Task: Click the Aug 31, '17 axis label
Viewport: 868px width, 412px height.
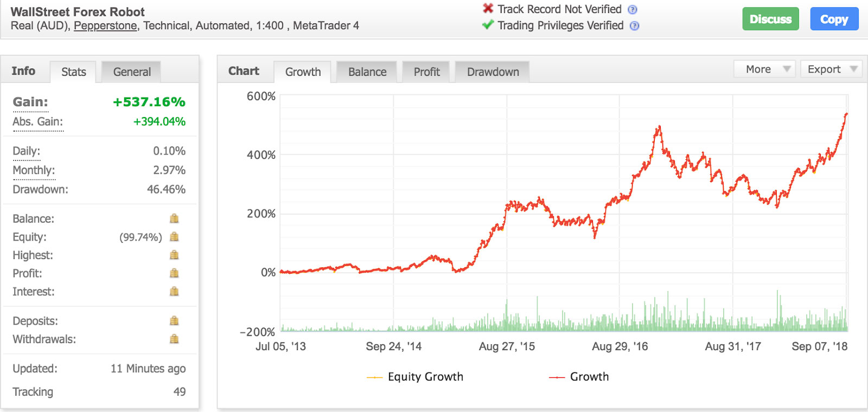Action: pos(733,346)
